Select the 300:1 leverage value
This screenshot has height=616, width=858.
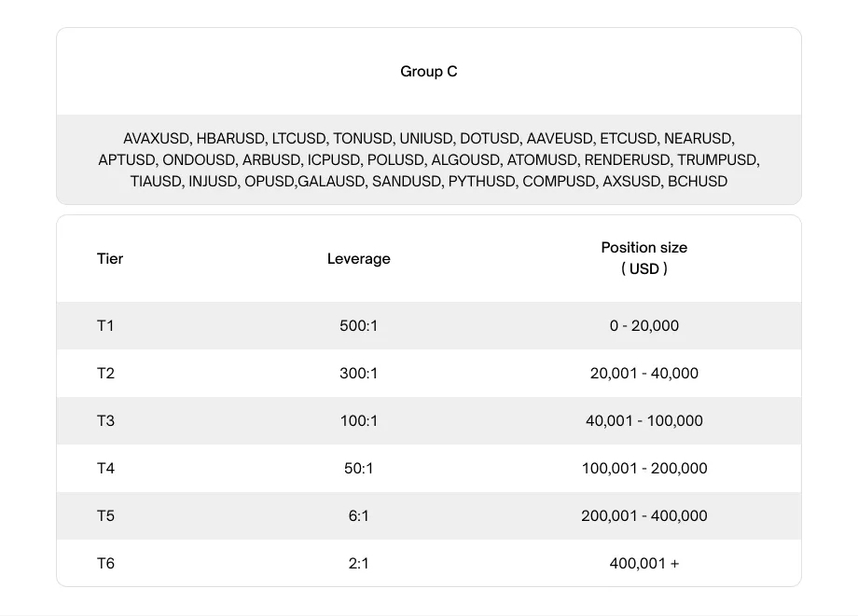pyautogui.click(x=358, y=374)
